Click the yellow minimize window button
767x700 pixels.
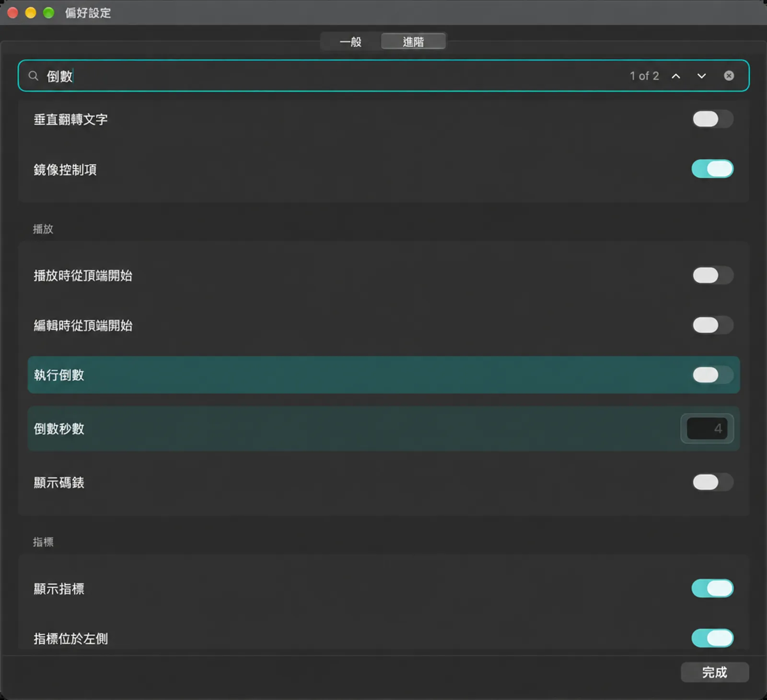click(31, 12)
